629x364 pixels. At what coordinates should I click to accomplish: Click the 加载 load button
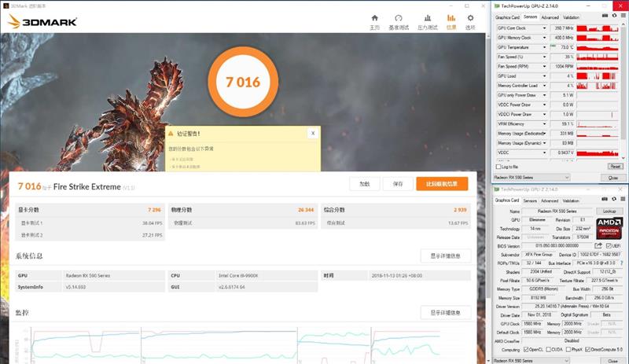click(364, 184)
